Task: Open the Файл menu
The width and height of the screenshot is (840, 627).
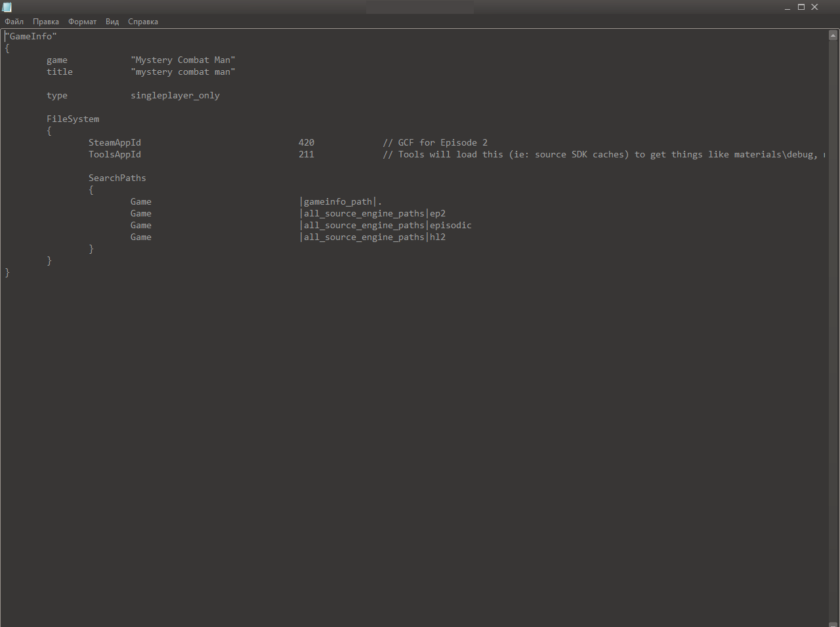Action: tap(14, 22)
